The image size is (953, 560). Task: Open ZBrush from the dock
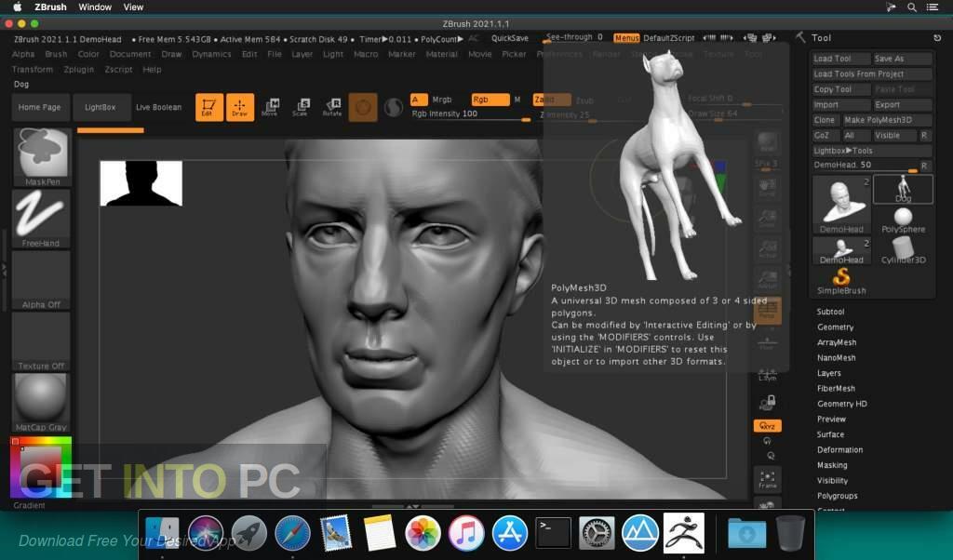pos(684,533)
